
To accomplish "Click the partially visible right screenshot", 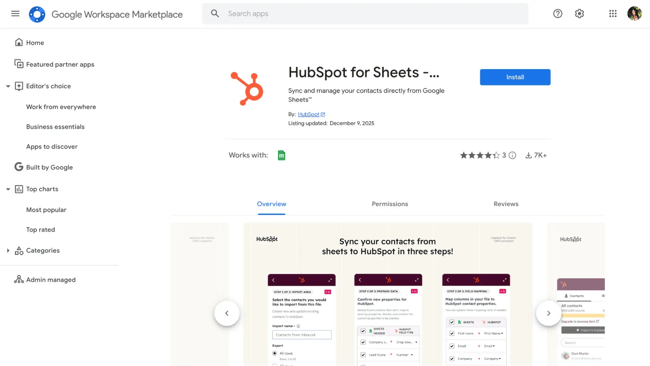I will coord(576,294).
